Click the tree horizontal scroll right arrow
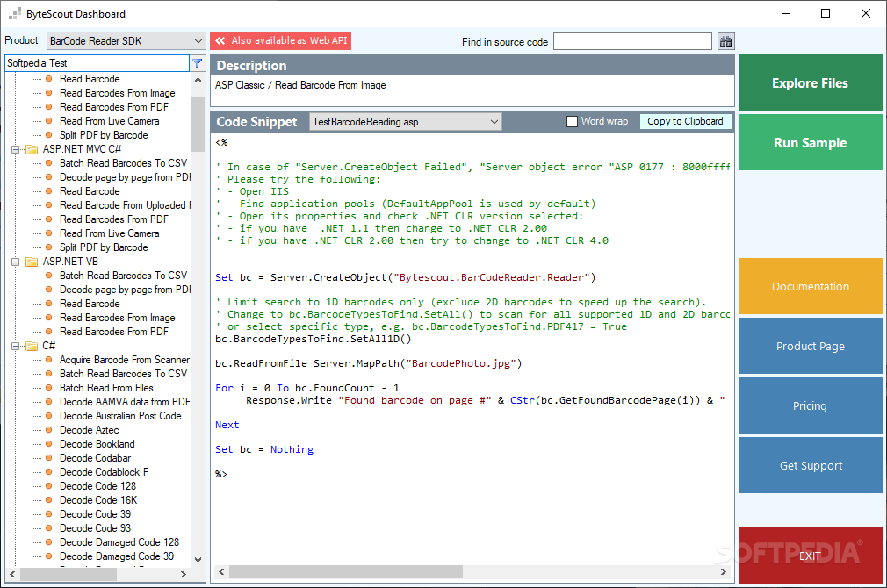 click(x=184, y=575)
